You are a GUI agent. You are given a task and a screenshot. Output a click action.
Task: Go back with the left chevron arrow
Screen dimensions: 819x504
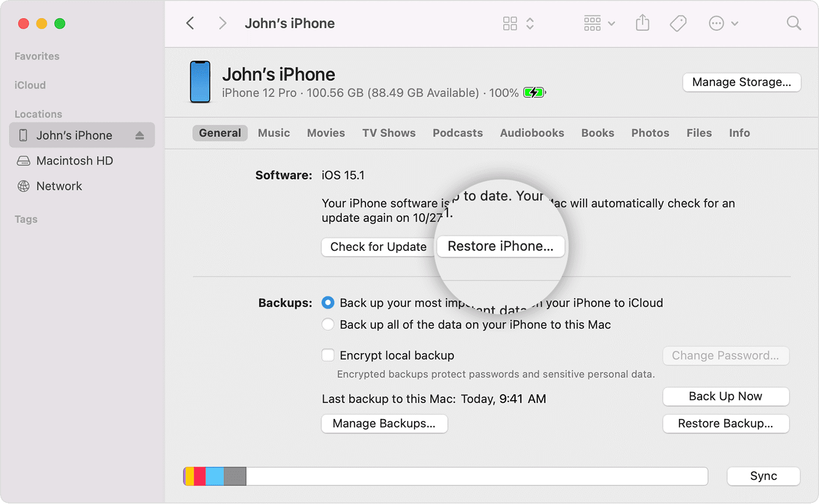pos(190,23)
